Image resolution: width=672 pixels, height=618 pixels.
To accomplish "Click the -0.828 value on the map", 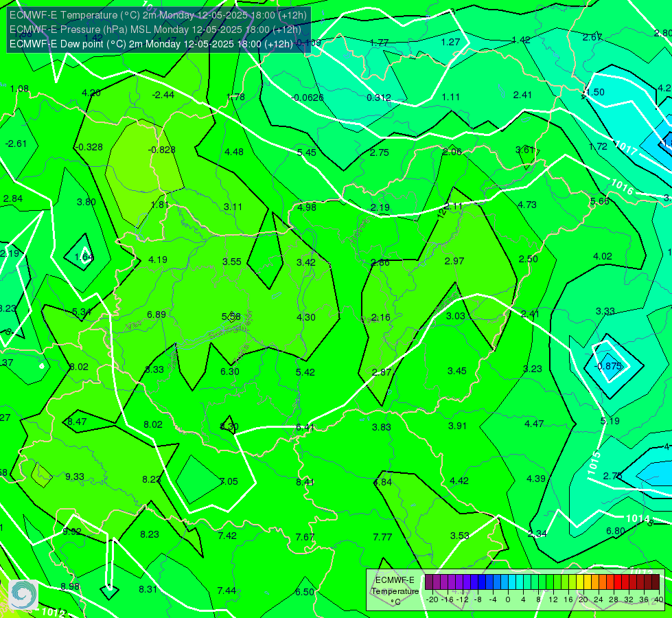I will tap(161, 150).
